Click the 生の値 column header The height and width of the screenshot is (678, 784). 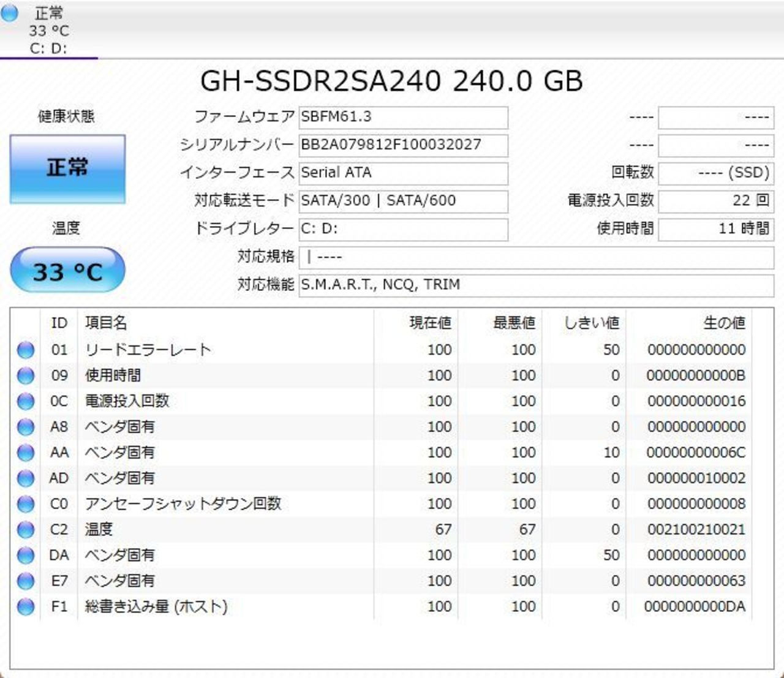(724, 323)
